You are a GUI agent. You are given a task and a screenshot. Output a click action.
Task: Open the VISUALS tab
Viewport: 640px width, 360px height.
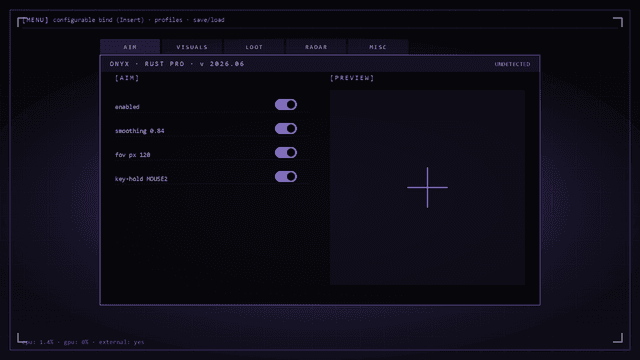(x=192, y=47)
